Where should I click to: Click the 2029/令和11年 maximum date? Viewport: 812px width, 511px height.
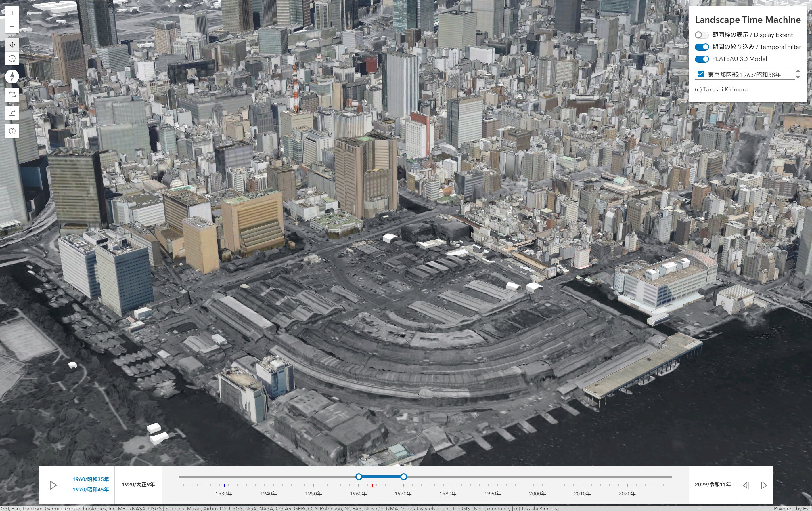pos(713,484)
